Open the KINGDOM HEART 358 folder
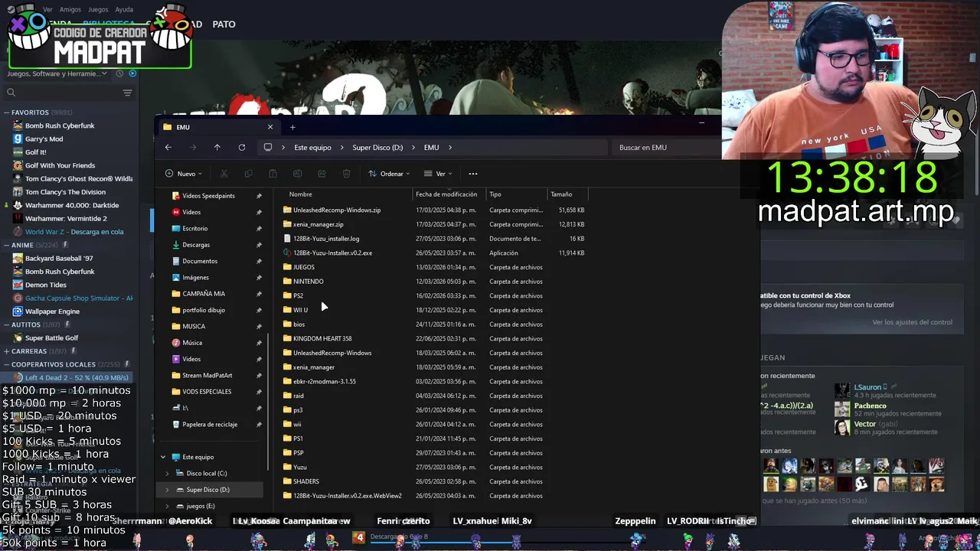 pos(322,338)
